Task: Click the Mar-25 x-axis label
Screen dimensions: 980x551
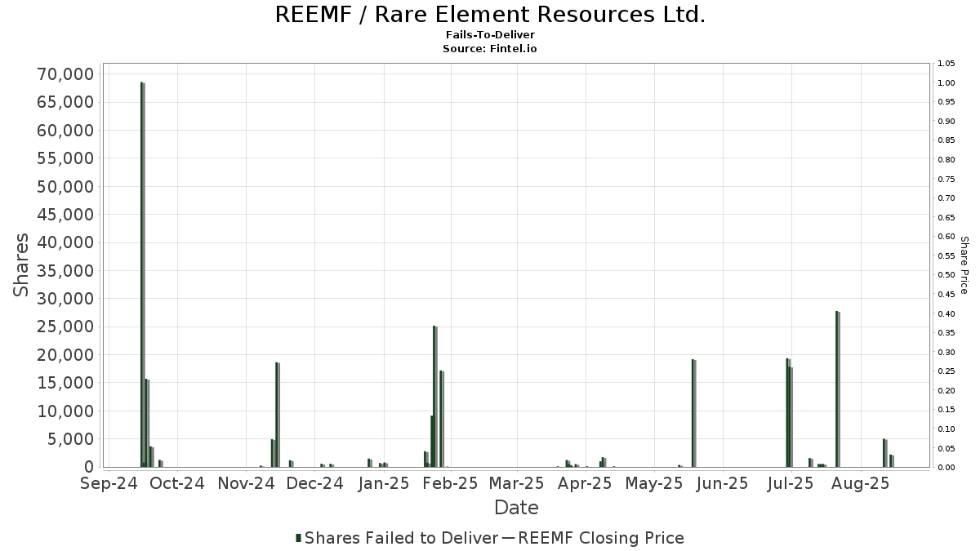Action: [x=516, y=484]
